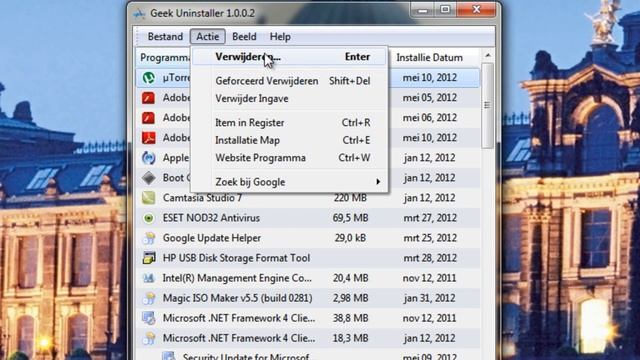Click the ESET NOD32 Antivirus icon

pos(149,218)
